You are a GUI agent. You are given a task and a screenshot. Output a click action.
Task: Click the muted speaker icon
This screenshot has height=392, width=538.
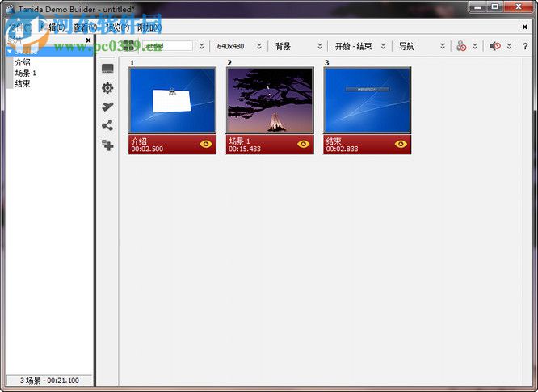coord(494,45)
